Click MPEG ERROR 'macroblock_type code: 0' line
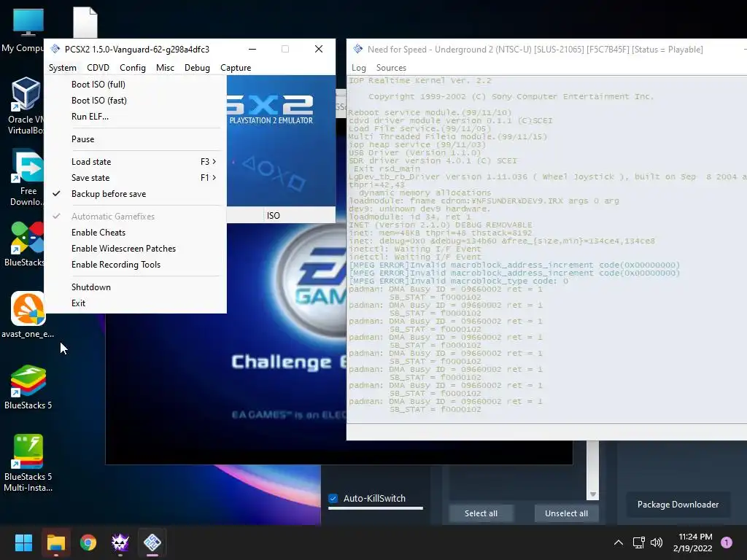Screen dimensions: 747x560 pyautogui.click(x=458, y=281)
